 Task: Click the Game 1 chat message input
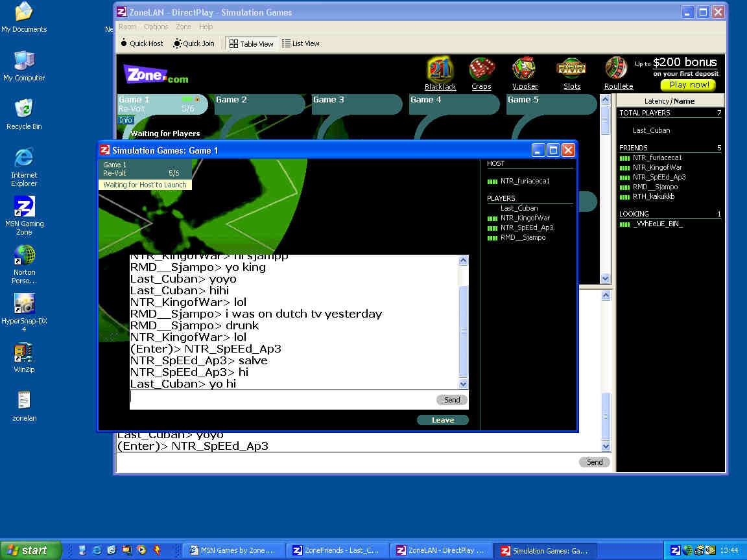tap(282, 400)
